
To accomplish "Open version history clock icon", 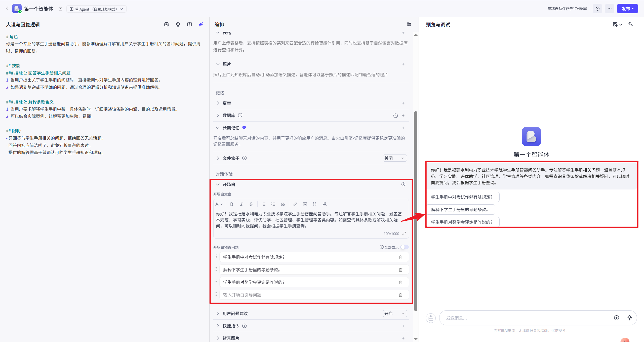I will coord(597,9).
